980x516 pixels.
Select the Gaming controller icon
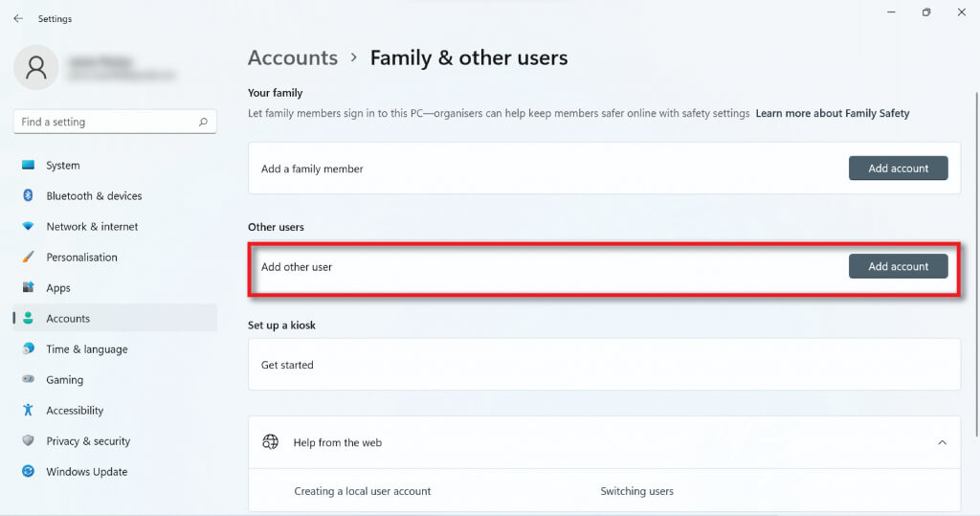point(28,380)
